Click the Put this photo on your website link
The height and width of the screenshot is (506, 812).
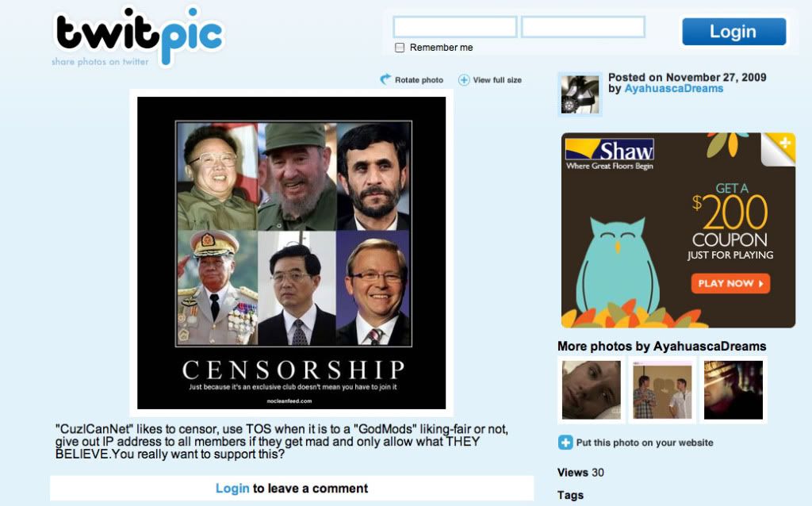point(644,443)
